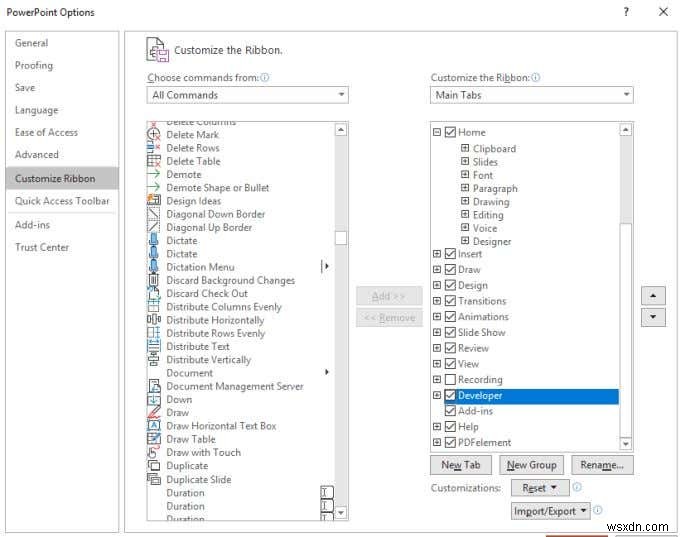Click the Distribute Horizontally icon

click(154, 320)
